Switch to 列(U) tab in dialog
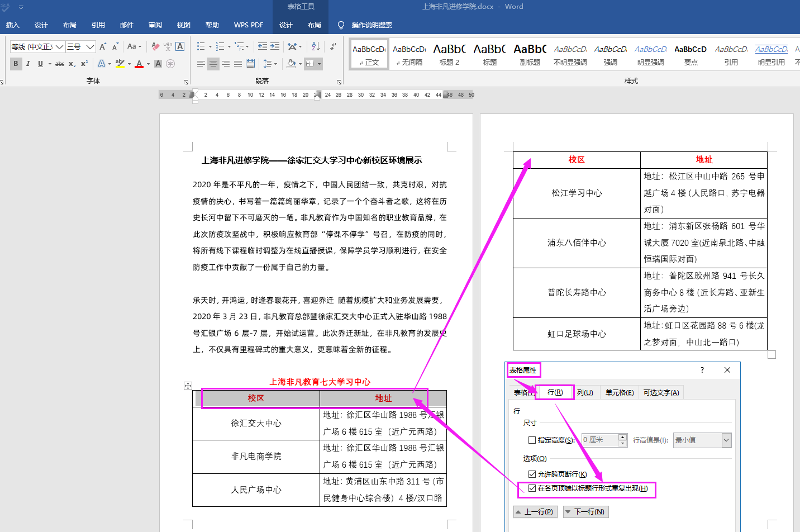Screen dimensions: 800x532 pos(585,392)
